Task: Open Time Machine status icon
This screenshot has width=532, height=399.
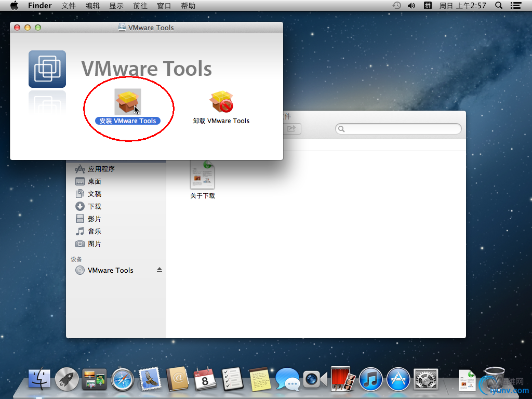Action: pos(396,5)
